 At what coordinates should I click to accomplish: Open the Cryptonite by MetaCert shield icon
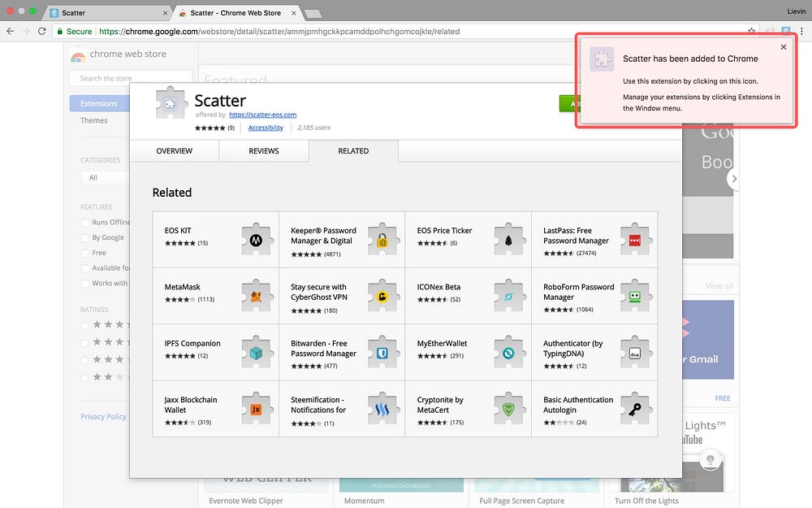509,409
